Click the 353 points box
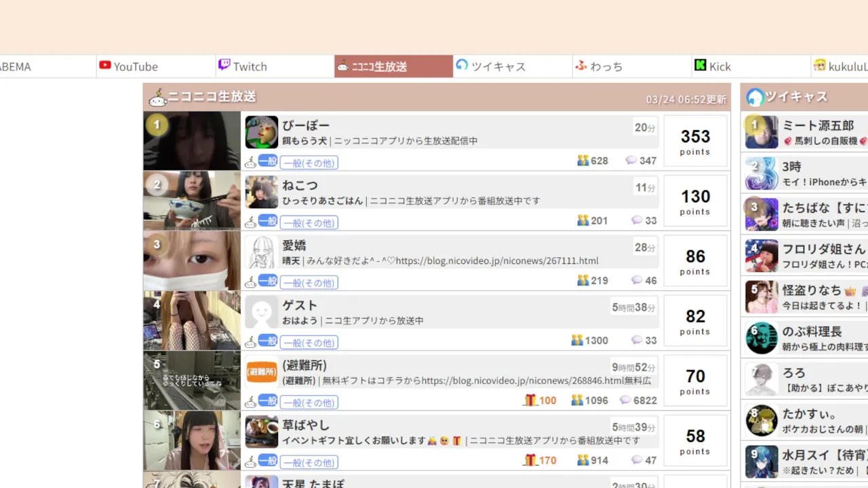 coord(695,140)
